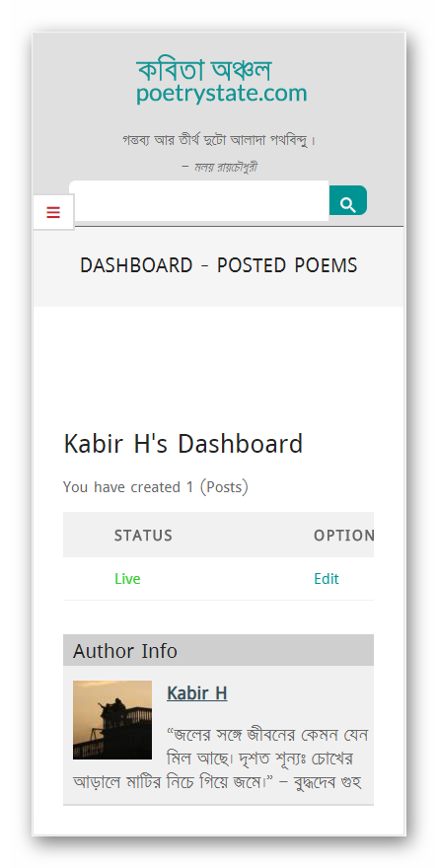Screen dimensions: 438x868
Task: Click the author's silhouette avatar thumbnail
Action: click(x=112, y=720)
